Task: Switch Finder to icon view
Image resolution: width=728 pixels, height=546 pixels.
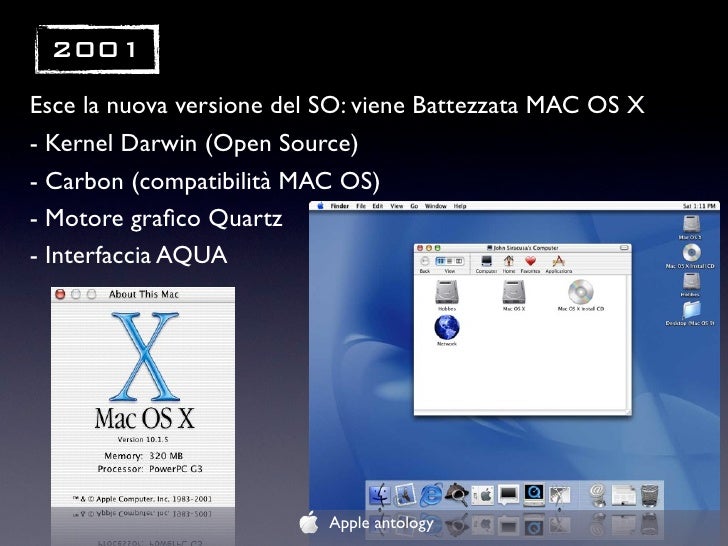Action: point(441,261)
